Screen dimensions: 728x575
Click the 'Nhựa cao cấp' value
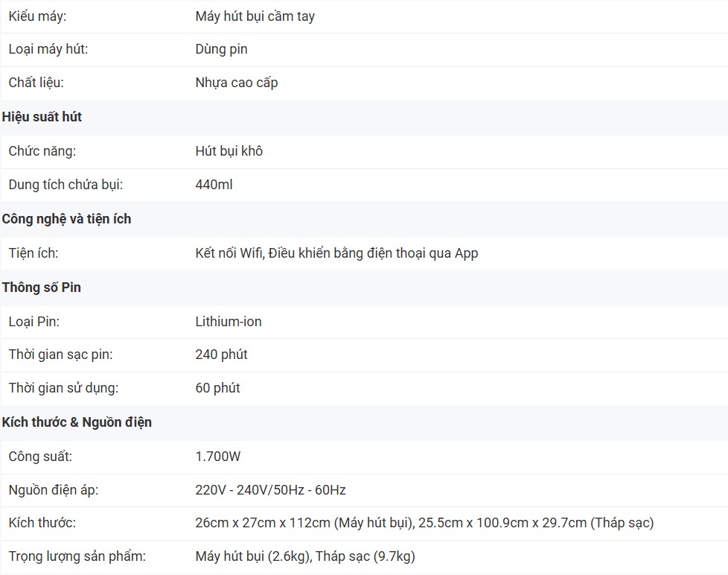(237, 83)
